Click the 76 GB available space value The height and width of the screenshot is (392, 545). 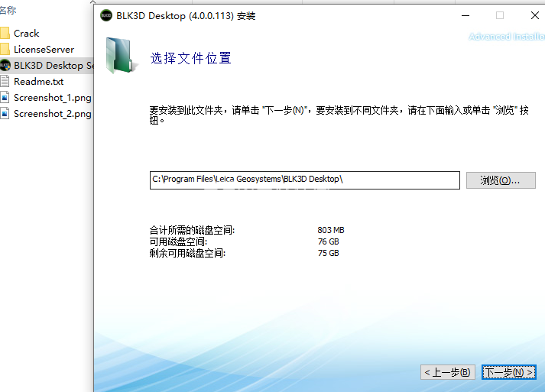[328, 241]
